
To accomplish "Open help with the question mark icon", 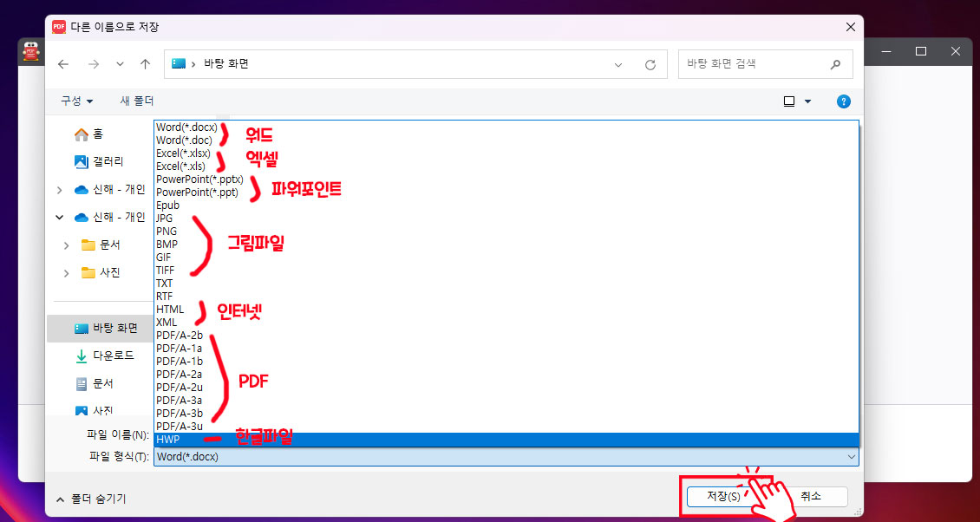I will tap(844, 101).
